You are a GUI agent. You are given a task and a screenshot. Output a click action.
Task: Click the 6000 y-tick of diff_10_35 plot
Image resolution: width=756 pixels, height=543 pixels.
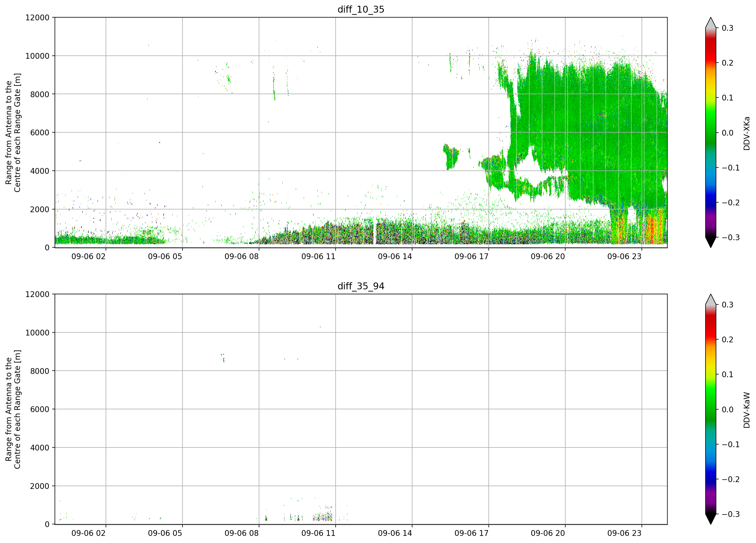[40, 133]
